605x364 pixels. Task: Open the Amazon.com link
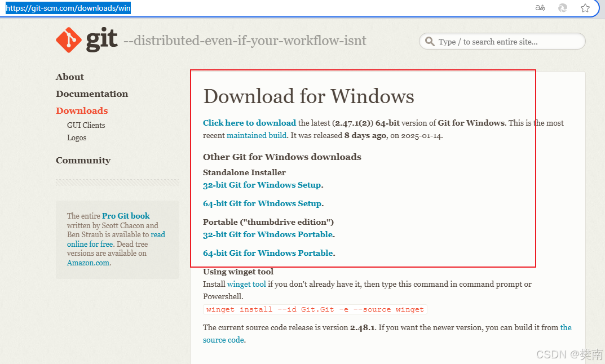pyautogui.click(x=89, y=263)
